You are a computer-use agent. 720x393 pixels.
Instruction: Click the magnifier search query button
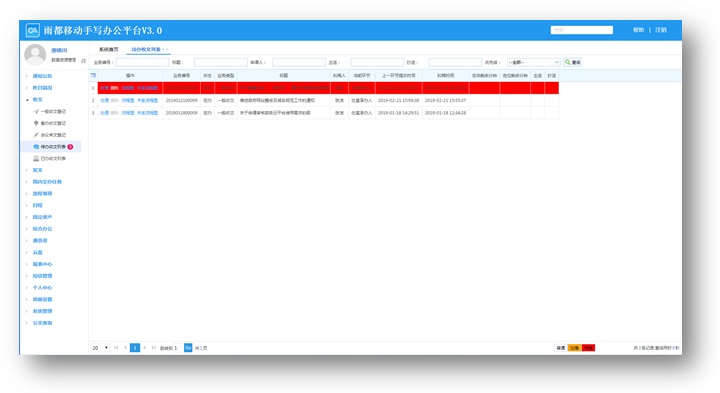coord(573,62)
